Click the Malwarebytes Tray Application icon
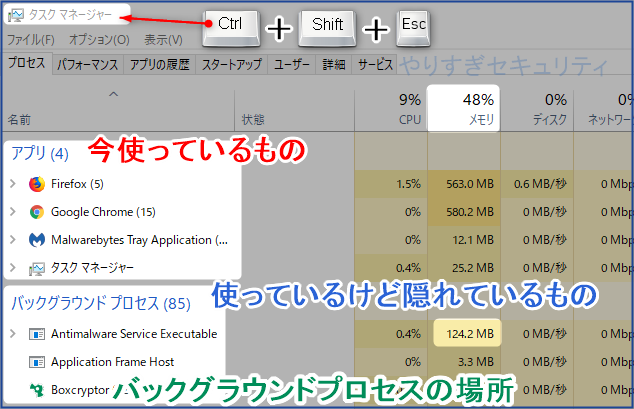Viewport: 634px width, 409px height. pyautogui.click(x=37, y=240)
